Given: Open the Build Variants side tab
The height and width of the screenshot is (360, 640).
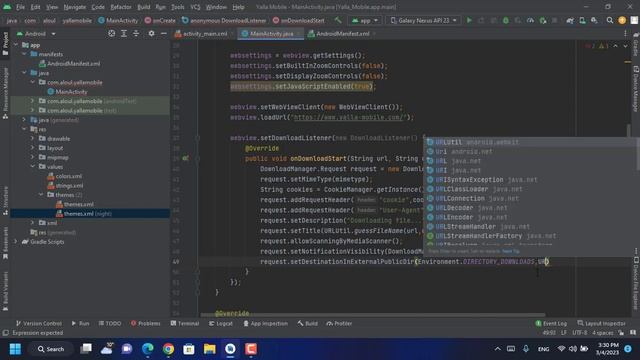Looking at the screenshot, I should click(x=5, y=291).
